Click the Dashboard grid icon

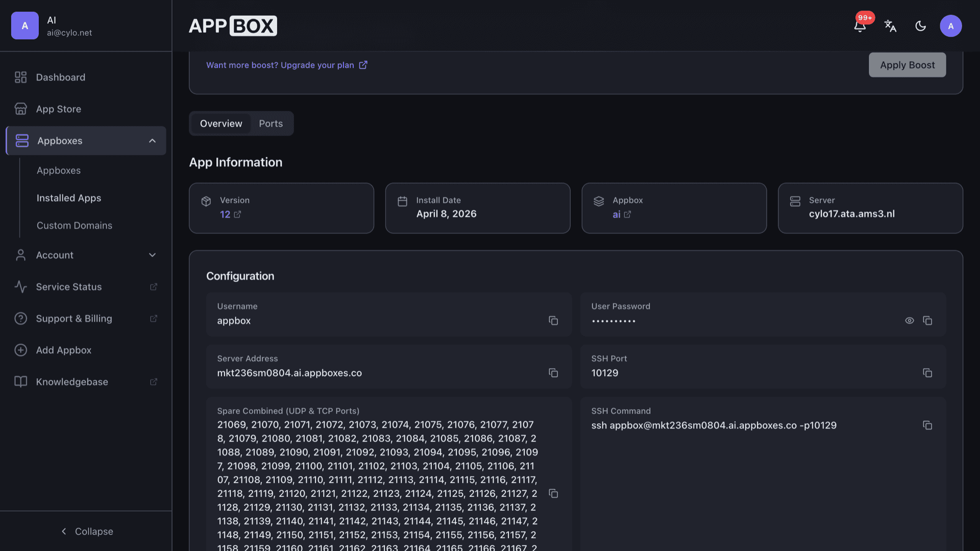point(20,77)
